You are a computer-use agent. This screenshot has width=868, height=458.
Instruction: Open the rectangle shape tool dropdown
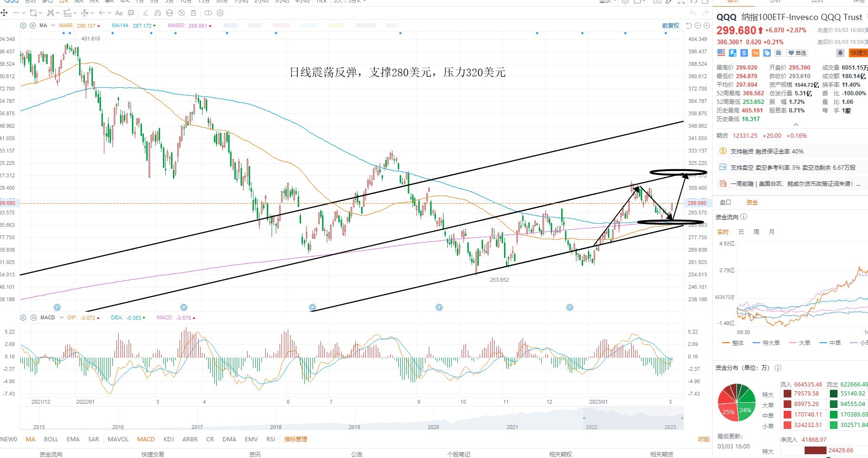(x=40, y=13)
